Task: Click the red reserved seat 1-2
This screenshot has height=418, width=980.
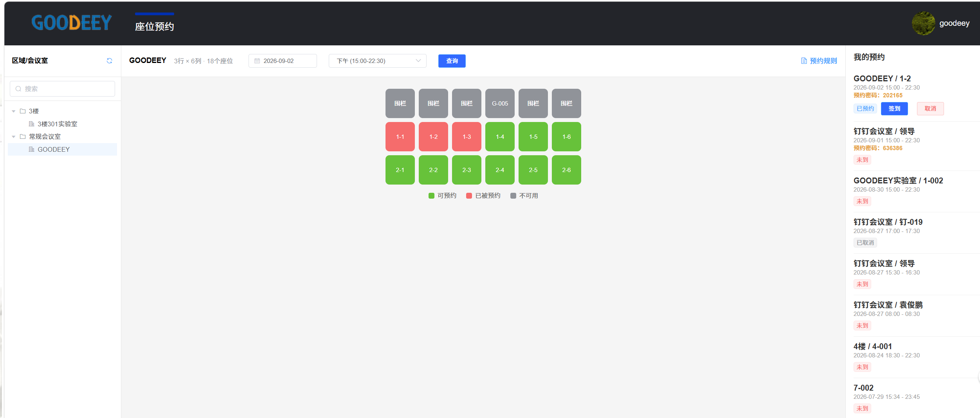Action: (433, 136)
